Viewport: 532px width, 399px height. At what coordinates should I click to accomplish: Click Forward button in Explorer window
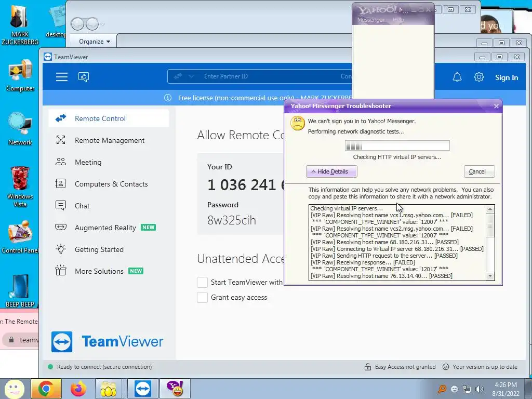click(x=92, y=24)
